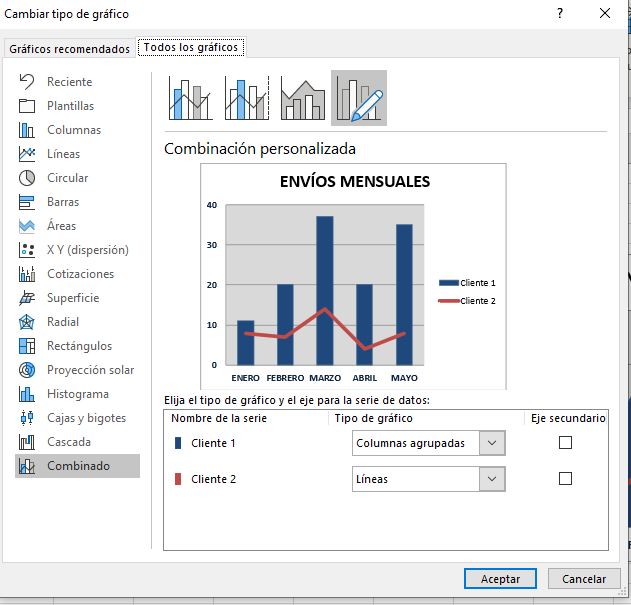Click the Aceptar button
The width and height of the screenshot is (631, 605).
tap(500, 579)
